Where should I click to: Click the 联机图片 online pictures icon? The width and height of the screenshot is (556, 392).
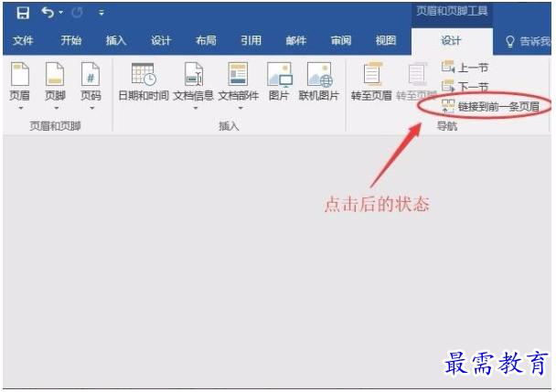(x=319, y=74)
